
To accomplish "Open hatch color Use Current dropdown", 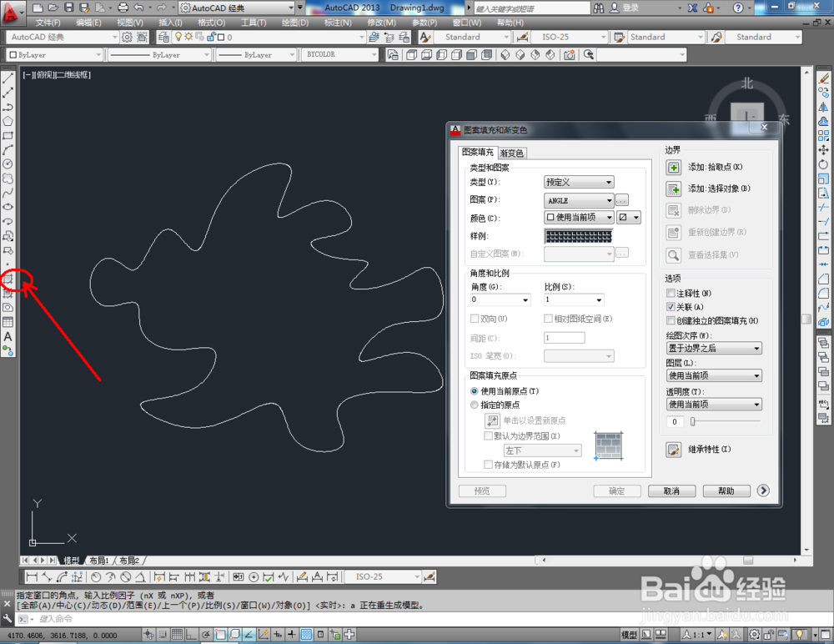I will click(579, 217).
